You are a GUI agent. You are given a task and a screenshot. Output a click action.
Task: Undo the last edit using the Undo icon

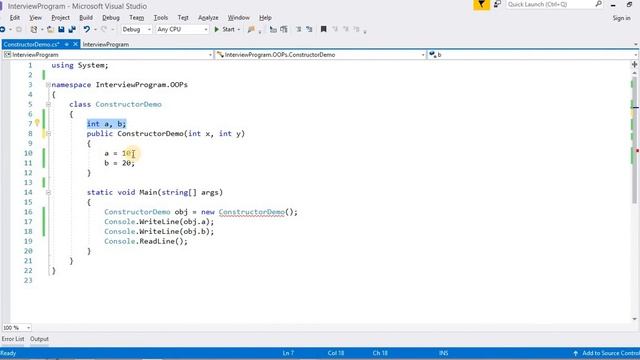point(87,29)
